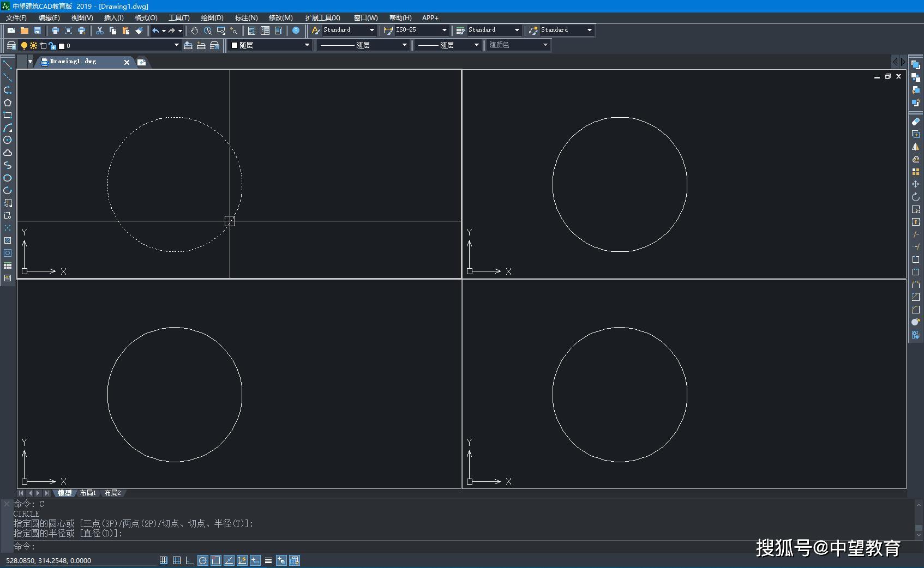Viewport: 924px width, 568px height.
Task: Toggle Ortho mode in status bar
Action: tap(189, 560)
